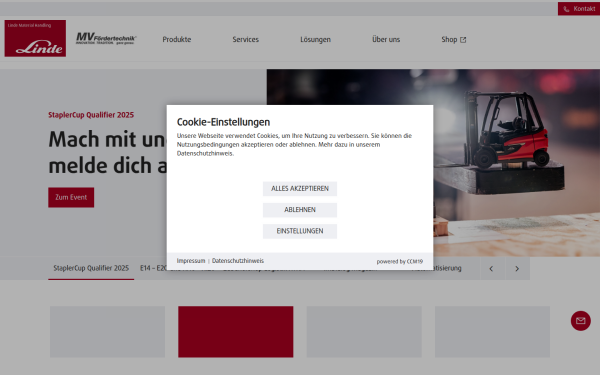
Task: Open the Services menu
Action: tap(246, 39)
